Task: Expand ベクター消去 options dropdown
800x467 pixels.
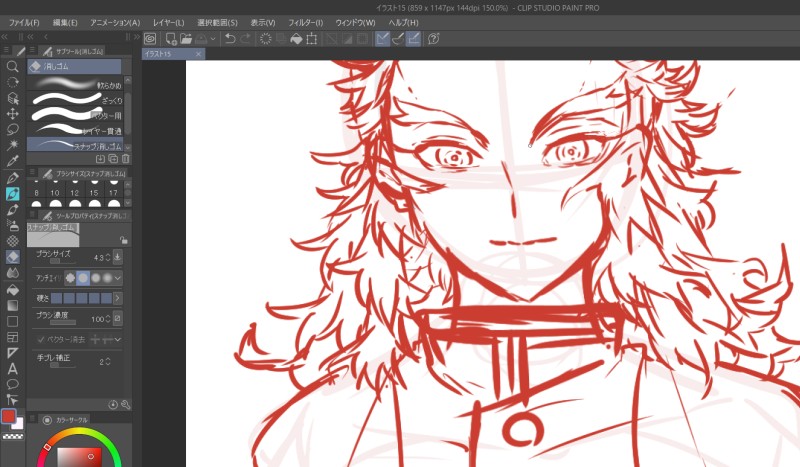Action: pos(118,339)
